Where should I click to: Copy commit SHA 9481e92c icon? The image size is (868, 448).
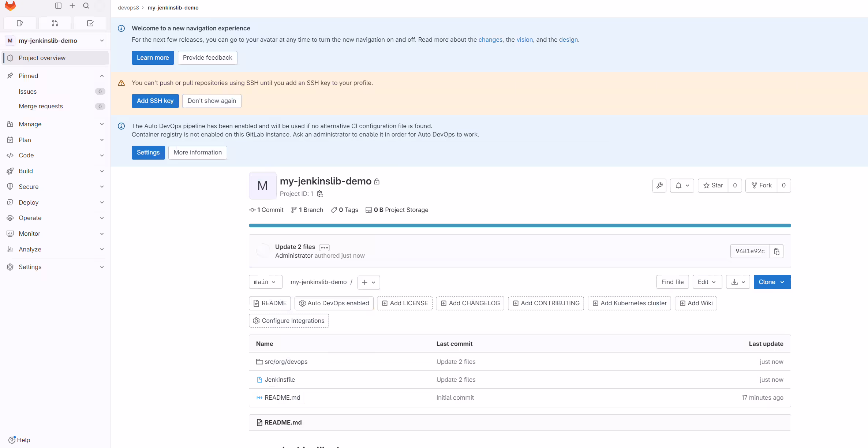[777, 251]
